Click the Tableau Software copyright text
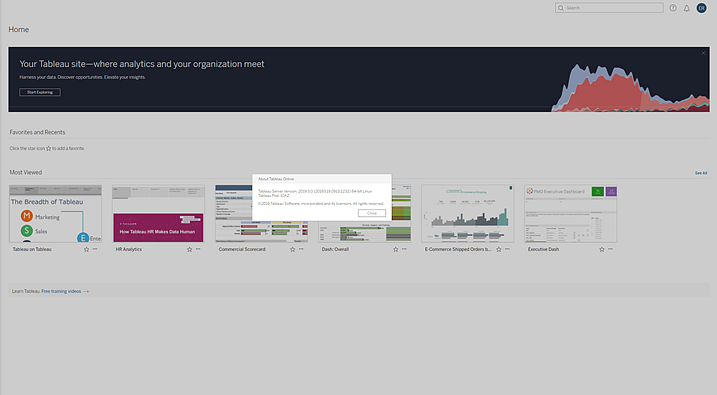717x395 pixels. tap(321, 203)
